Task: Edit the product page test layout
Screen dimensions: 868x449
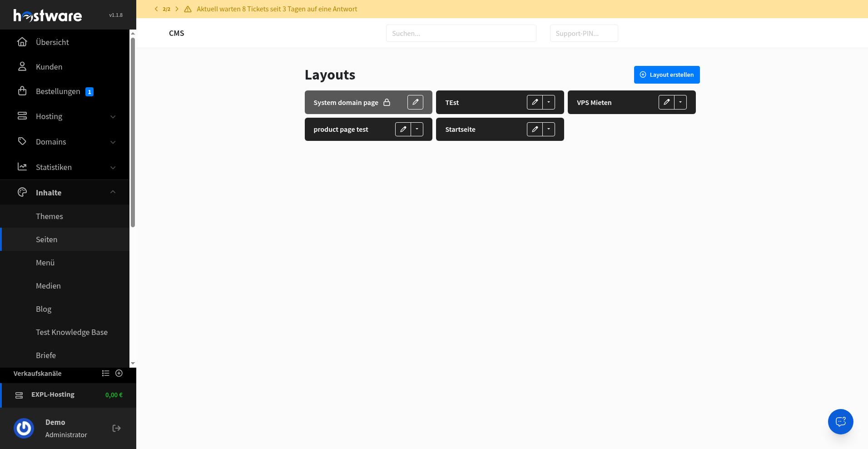Action: point(403,129)
